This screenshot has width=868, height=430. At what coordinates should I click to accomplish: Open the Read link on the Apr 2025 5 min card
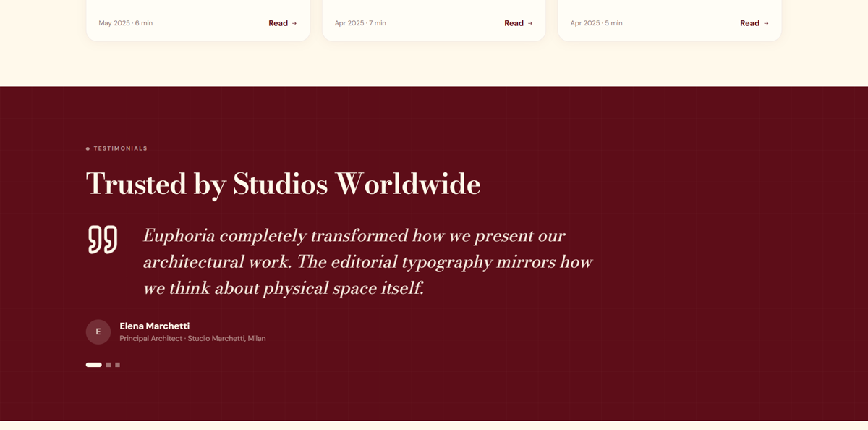[754, 23]
